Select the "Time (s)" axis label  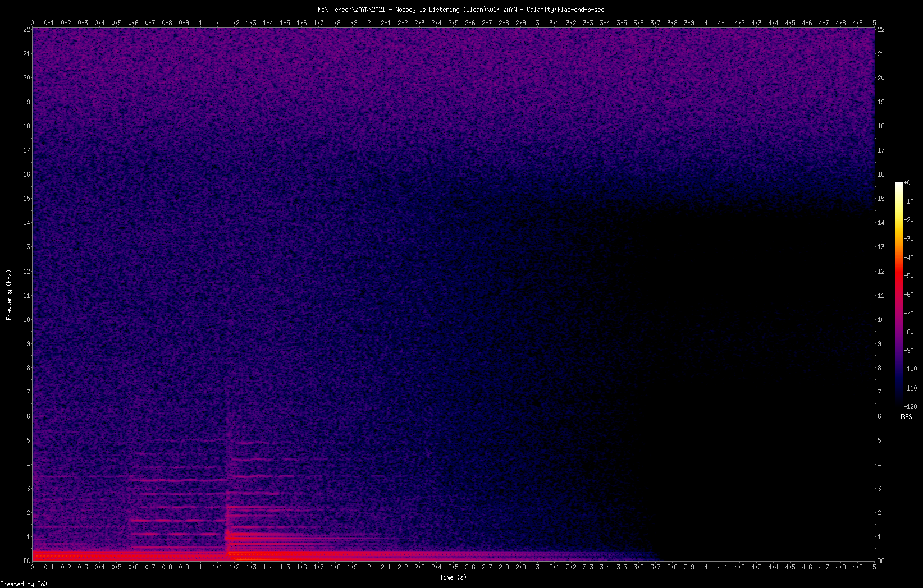453,577
